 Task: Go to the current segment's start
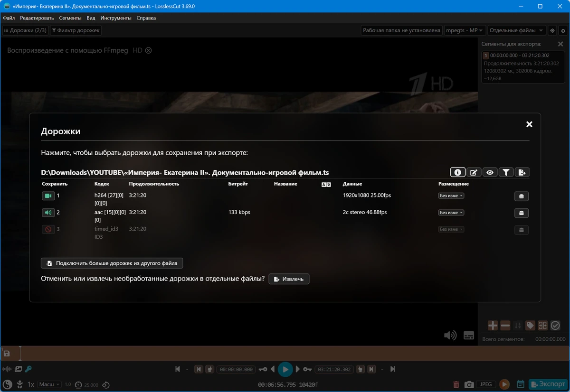tap(199, 369)
